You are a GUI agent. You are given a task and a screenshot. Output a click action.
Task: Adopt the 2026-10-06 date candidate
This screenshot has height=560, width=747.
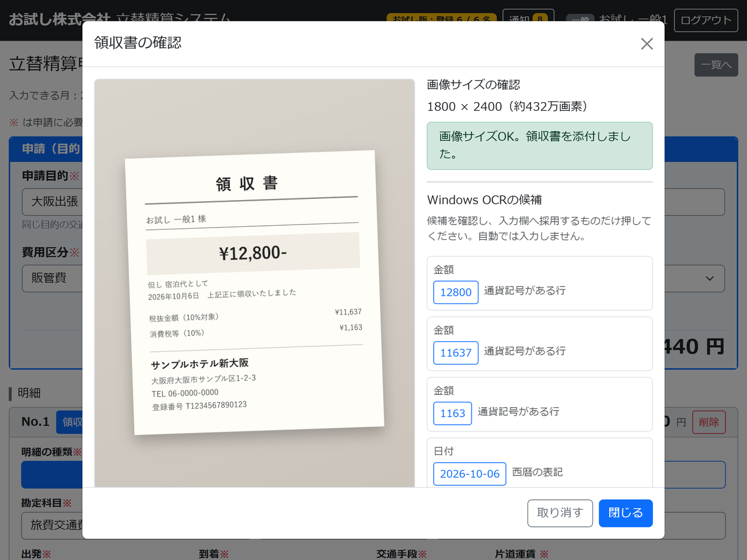[470, 474]
